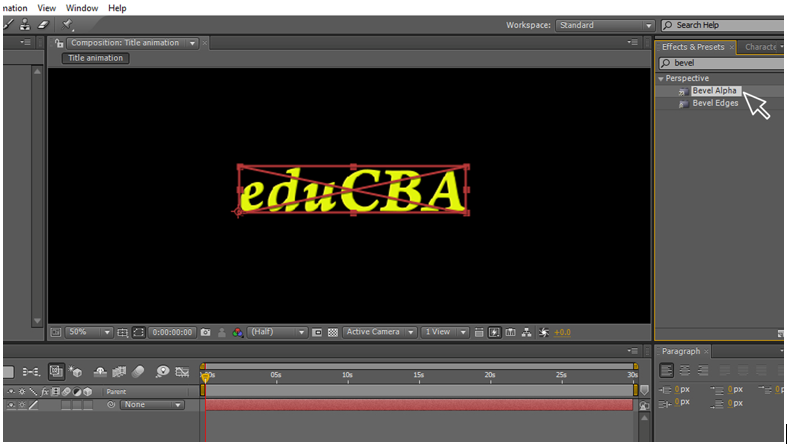
Task: Open the View menu
Action: [x=47, y=8]
